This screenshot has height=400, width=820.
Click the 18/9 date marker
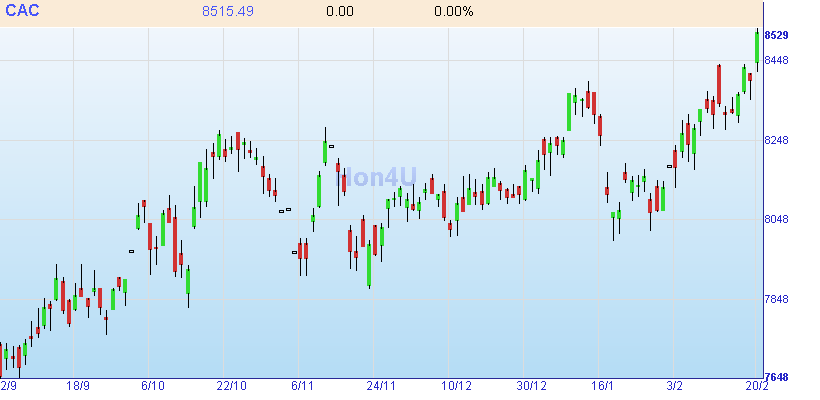pos(78,386)
